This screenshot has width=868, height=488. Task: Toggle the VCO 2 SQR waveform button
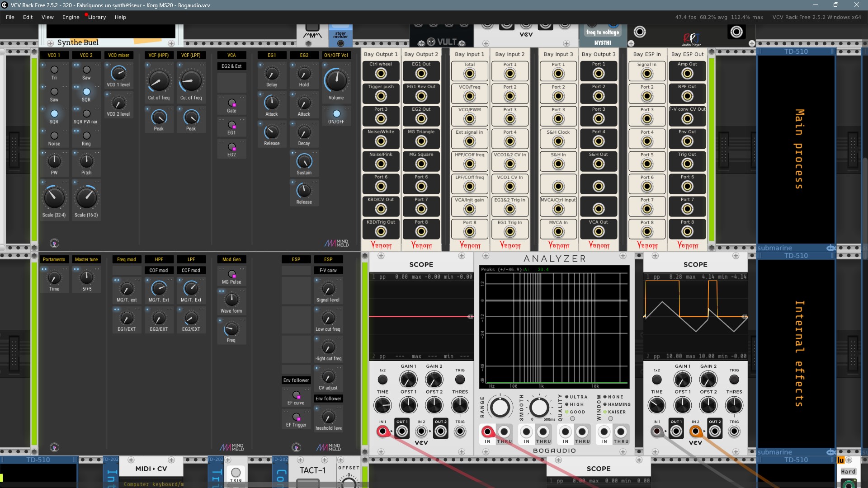(x=86, y=92)
